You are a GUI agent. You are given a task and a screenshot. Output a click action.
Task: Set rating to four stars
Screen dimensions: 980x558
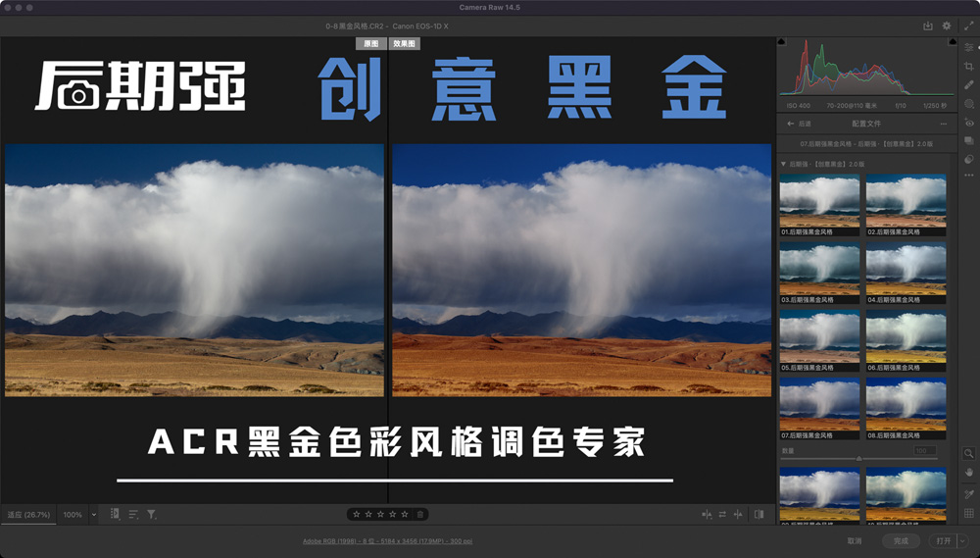[x=393, y=514]
